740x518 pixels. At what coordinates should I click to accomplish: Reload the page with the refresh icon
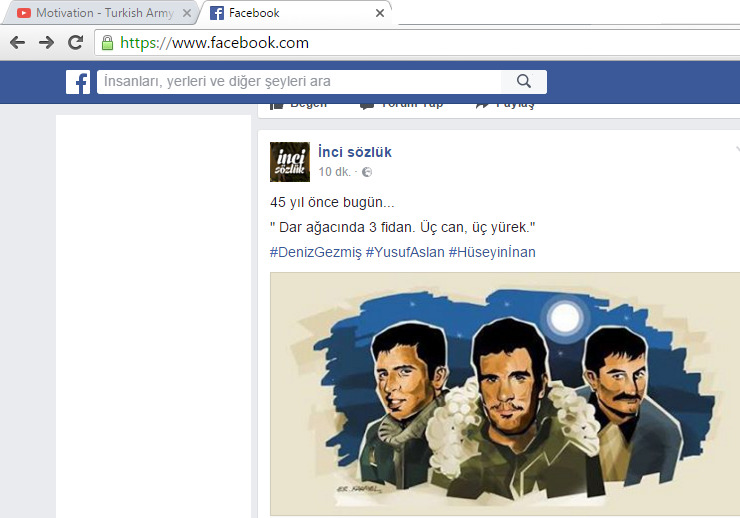coord(76,42)
